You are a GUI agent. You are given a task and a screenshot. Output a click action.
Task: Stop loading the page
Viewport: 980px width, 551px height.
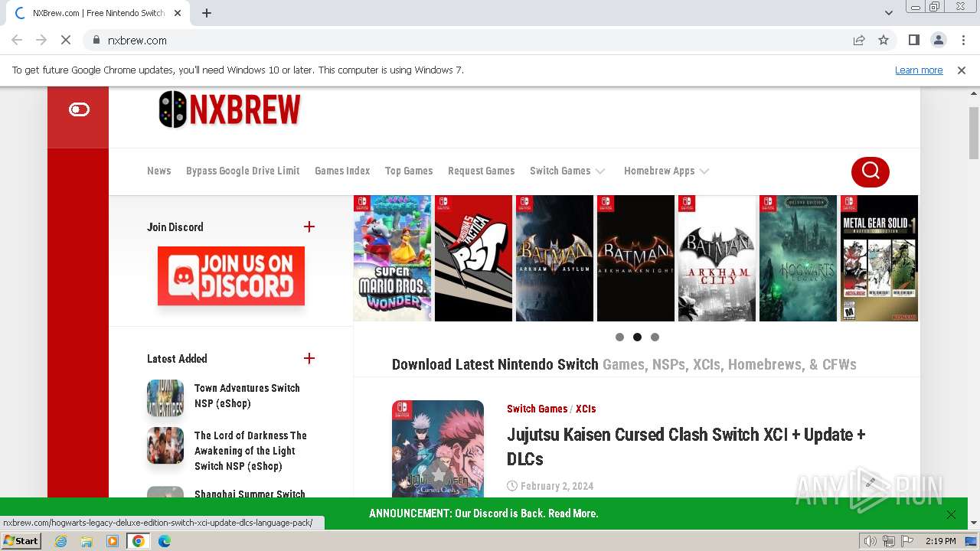tap(66, 40)
